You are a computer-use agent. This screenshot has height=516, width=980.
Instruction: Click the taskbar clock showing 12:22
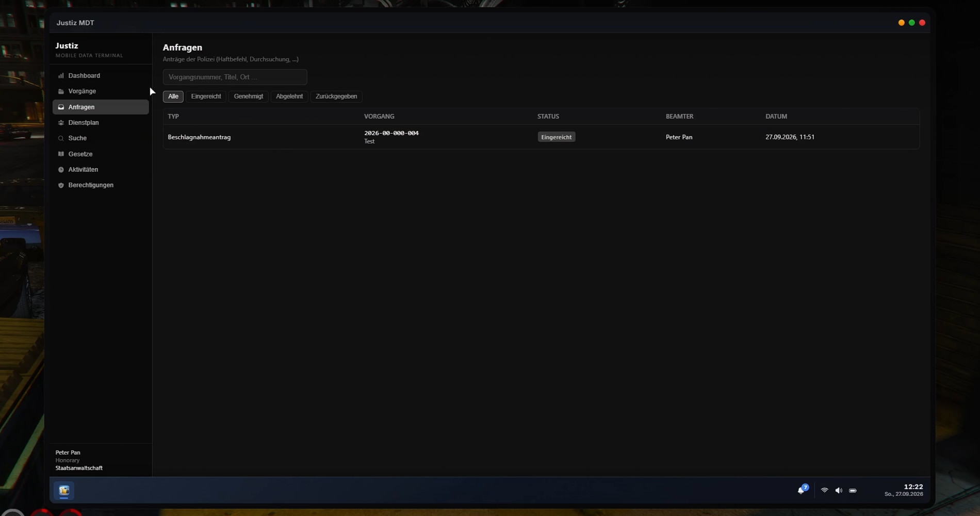tap(913, 487)
